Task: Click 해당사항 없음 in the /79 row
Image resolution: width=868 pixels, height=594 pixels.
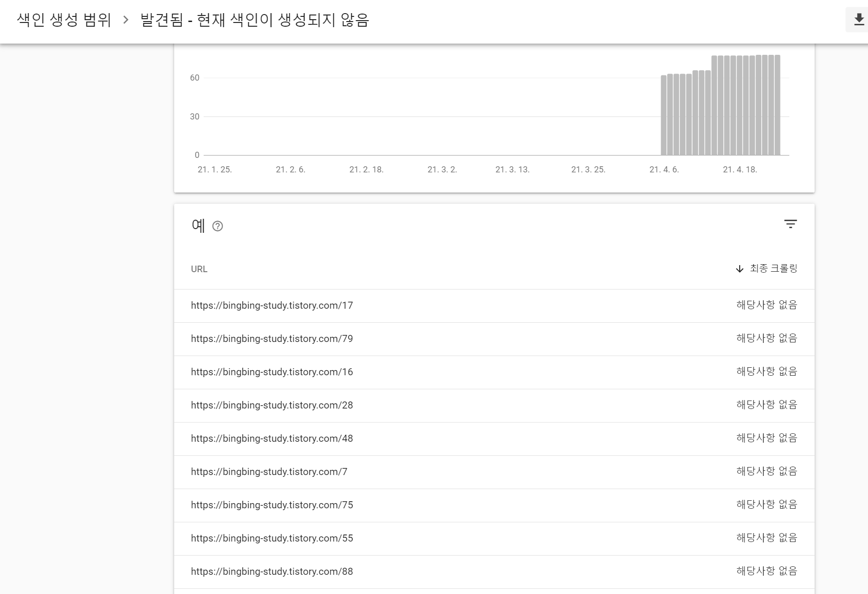Action: pyautogui.click(x=767, y=338)
